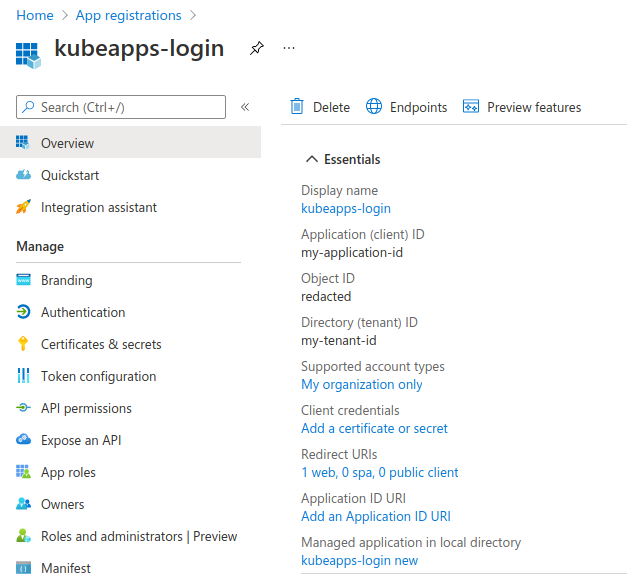Viewport: 627px width, 582px height.
Task: Click the Authentication arrow icon
Action: [x=23, y=312]
